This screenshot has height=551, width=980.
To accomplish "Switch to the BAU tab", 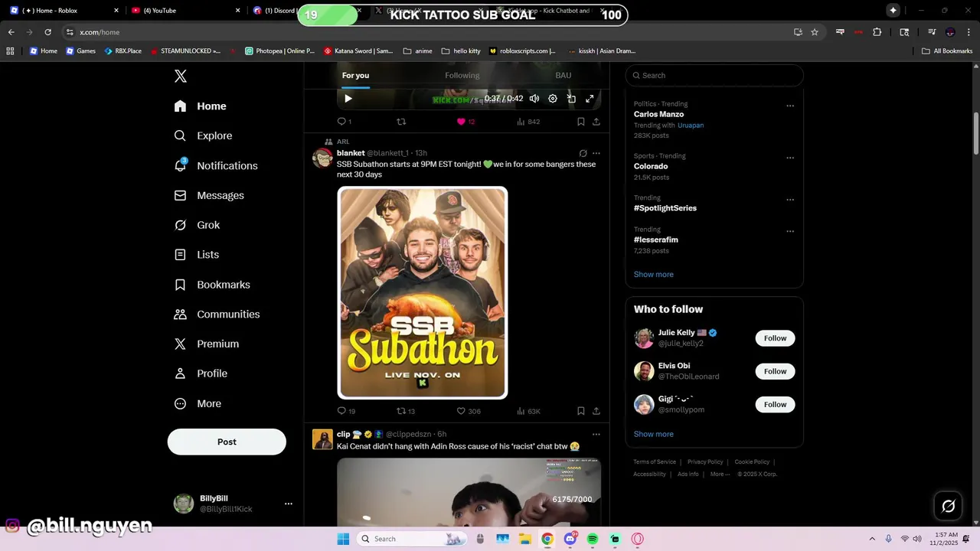I will 563,75.
